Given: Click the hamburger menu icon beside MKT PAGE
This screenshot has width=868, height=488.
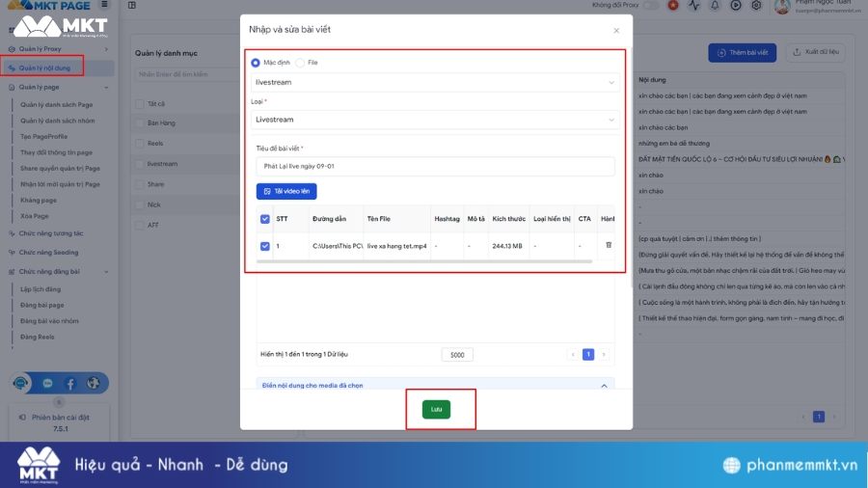Looking at the screenshot, I should tap(104, 5).
